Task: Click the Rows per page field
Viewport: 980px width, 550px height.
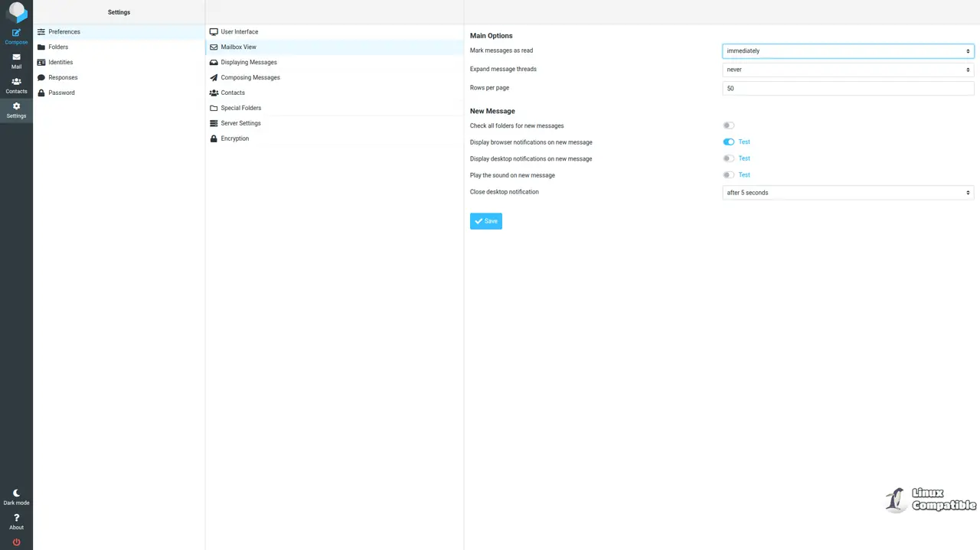Action: 848,88
